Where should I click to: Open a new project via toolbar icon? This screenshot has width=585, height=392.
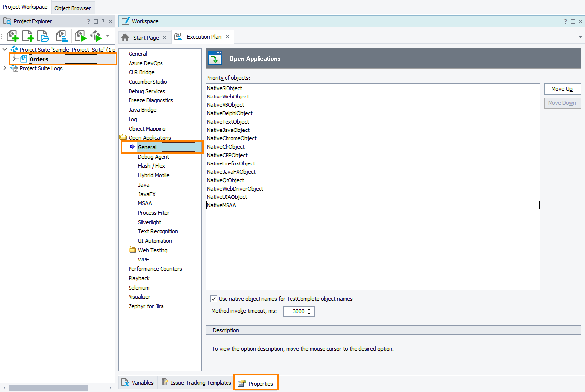tap(12, 36)
